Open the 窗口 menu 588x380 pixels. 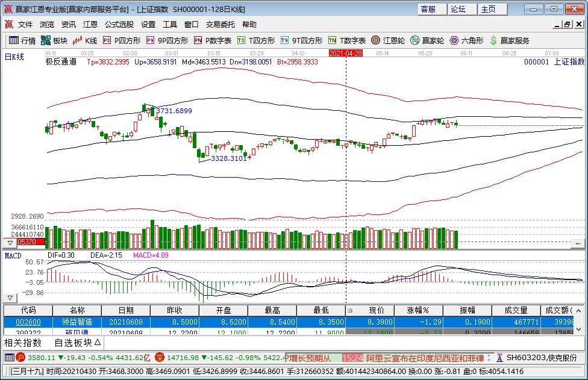click(191, 24)
